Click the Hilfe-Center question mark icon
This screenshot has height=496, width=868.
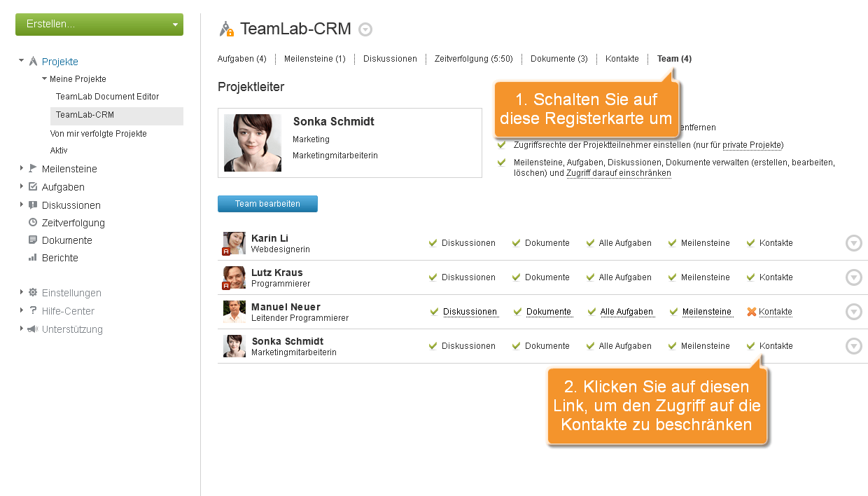pos(33,310)
